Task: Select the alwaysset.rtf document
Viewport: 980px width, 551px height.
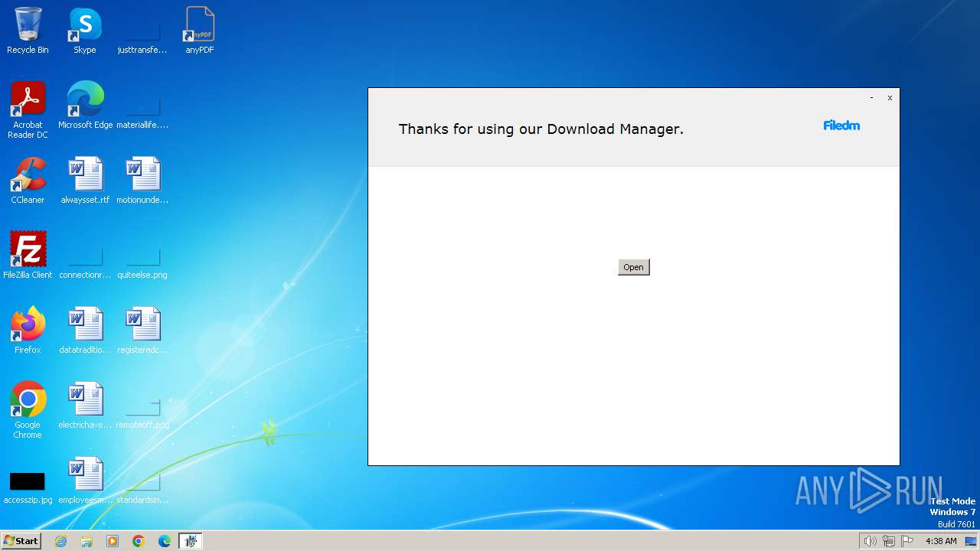Action: (85, 181)
